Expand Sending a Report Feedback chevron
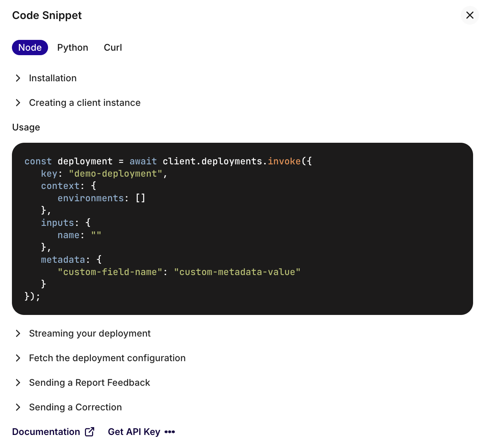The height and width of the screenshot is (448, 485). (18, 382)
